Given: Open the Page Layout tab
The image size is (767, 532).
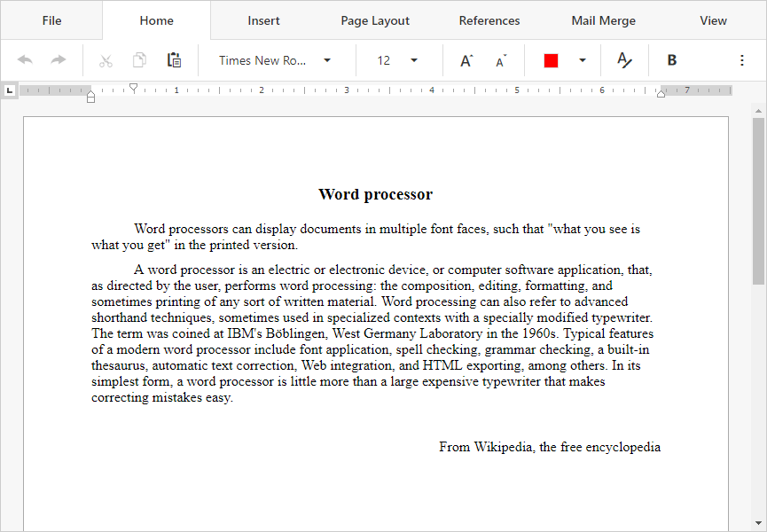Looking at the screenshot, I should (375, 20).
